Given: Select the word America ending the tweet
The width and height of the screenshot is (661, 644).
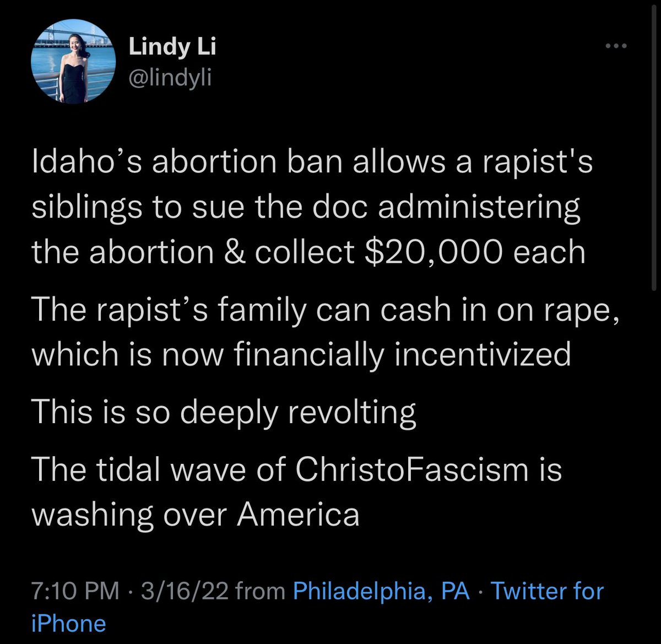Looking at the screenshot, I should pyautogui.click(x=298, y=515).
